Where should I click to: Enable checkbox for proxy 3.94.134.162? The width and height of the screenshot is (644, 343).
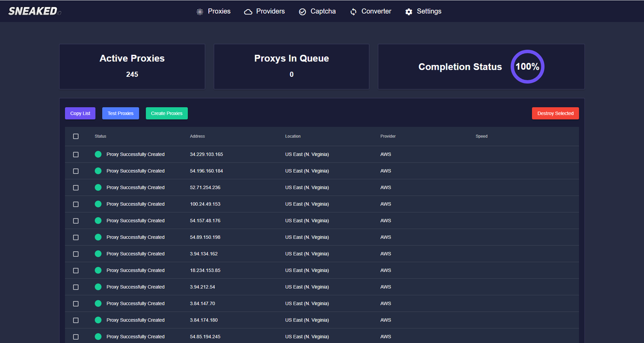76,254
